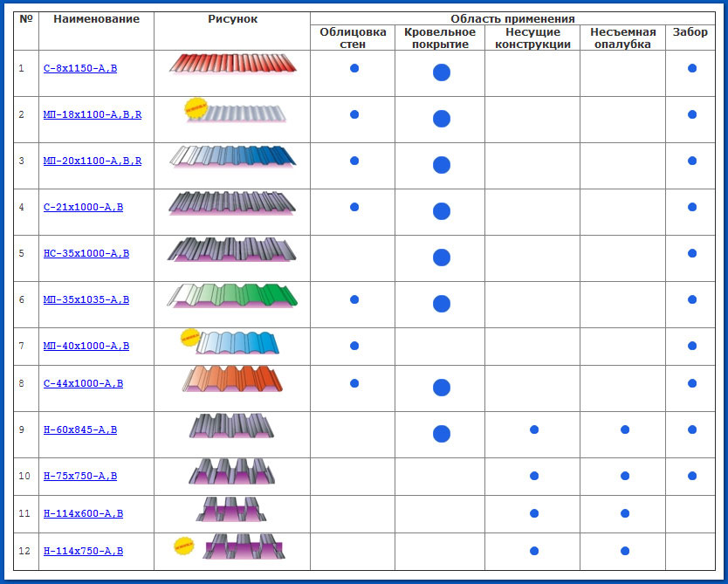Click the formwork dot for Н-75х750
Viewport: 728px width, 584px height.
coord(625,476)
